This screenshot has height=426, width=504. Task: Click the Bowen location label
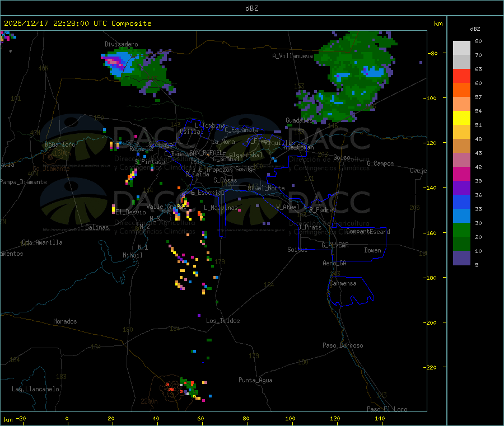[x=372, y=250]
